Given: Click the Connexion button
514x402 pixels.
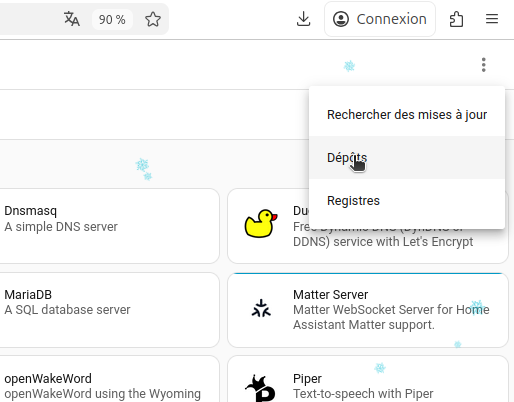Looking at the screenshot, I should click(x=380, y=19).
